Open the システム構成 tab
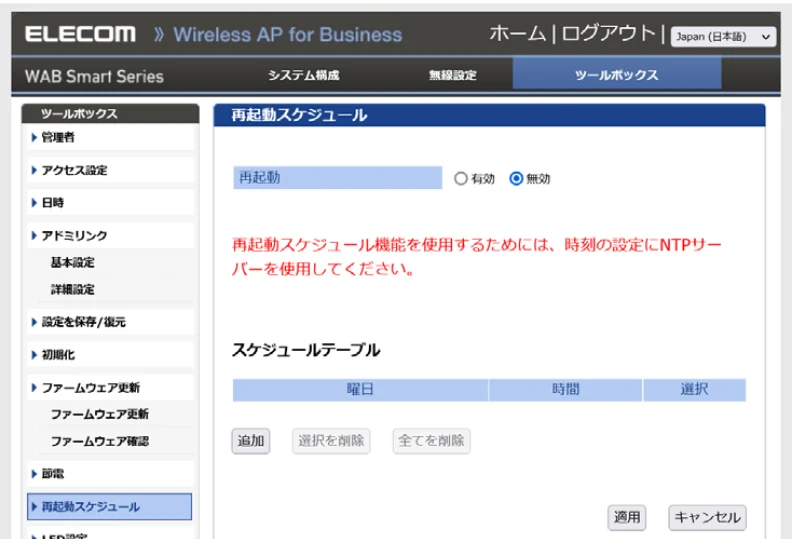Image resolution: width=792 pixels, height=543 pixels. click(304, 75)
